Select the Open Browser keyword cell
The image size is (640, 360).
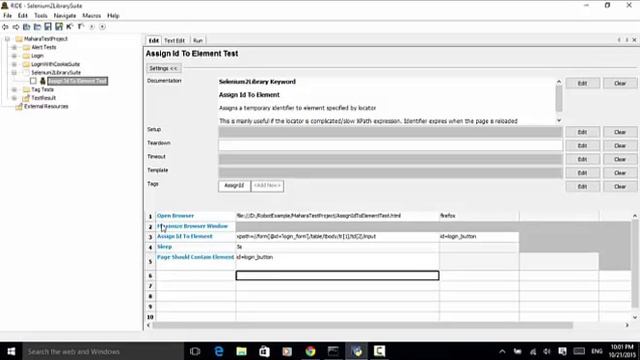pyautogui.click(x=196, y=216)
